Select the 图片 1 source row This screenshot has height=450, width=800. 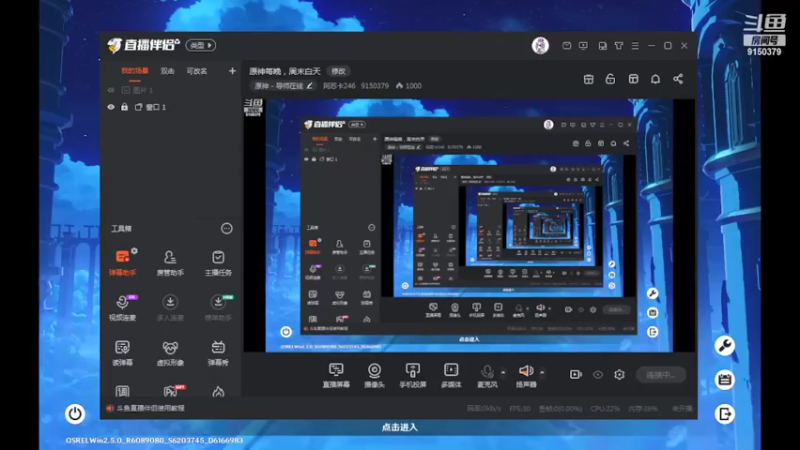pyautogui.click(x=170, y=90)
